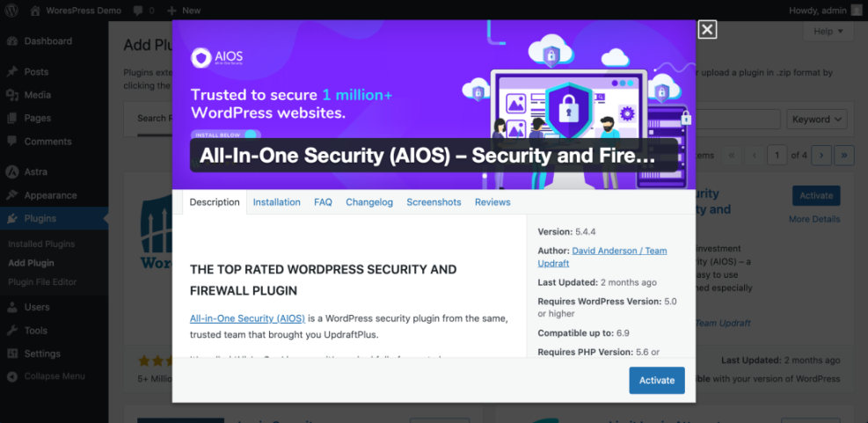Click the plugin search input field
Image resolution: width=868 pixels, height=423 pixels.
tap(738, 119)
